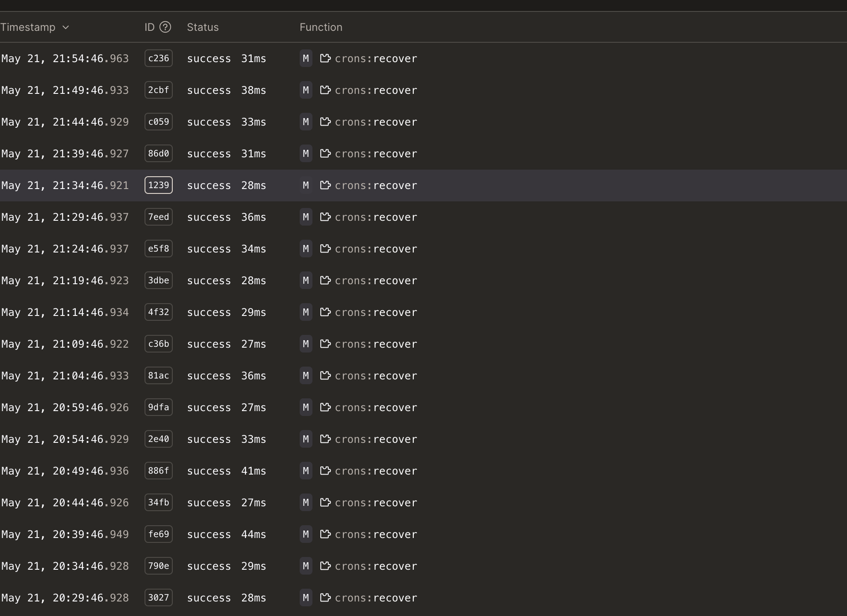
Task: Toggle the Timestamp column sort chevron
Action: click(x=66, y=27)
